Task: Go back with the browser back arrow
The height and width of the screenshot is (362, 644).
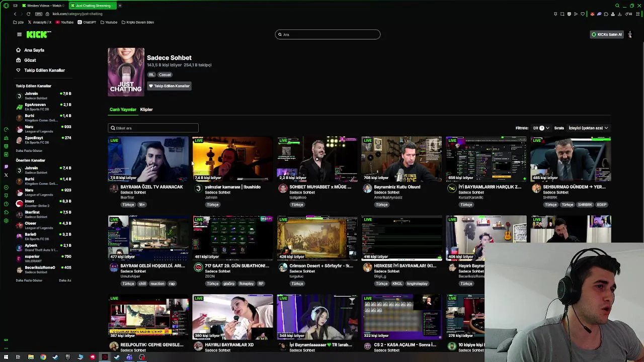Action: (x=15, y=14)
